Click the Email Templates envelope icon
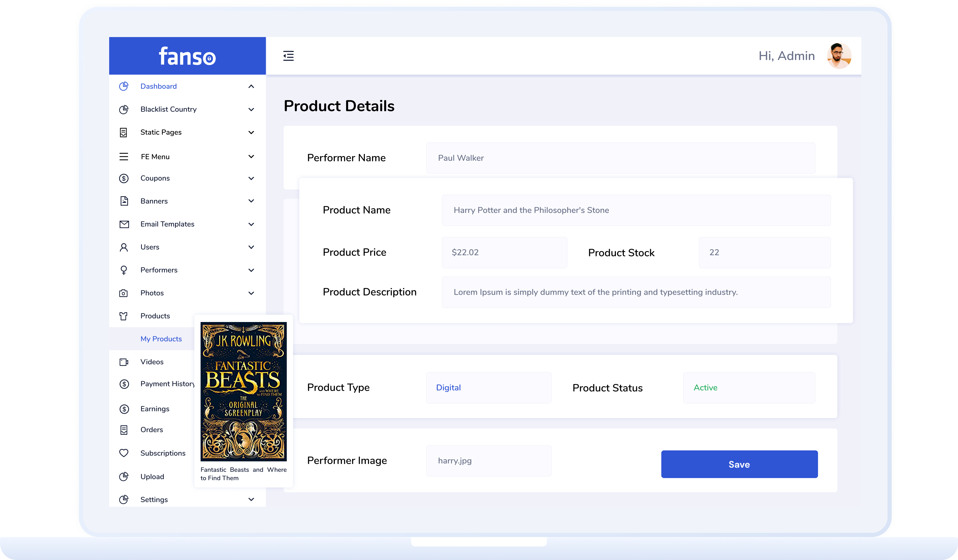This screenshot has width=958, height=560. (124, 224)
